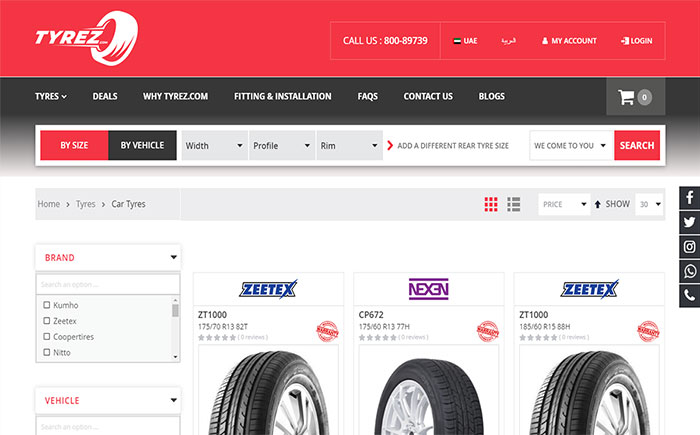Screen dimensions: 700x435
Task: Click the warranty stamp on CP672
Action: click(488, 331)
